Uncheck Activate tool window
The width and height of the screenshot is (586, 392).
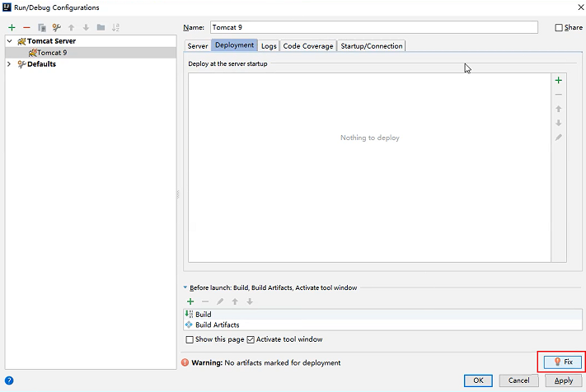(251, 339)
